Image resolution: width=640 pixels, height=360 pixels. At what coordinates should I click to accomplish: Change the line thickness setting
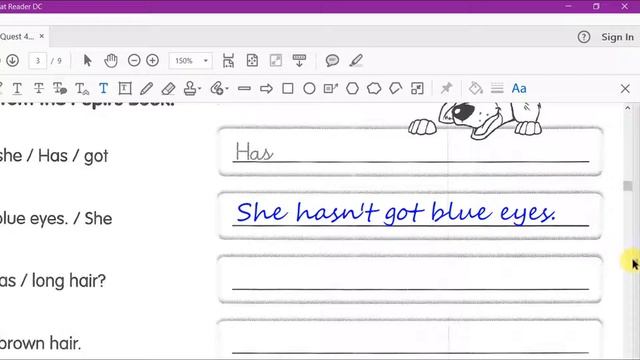tap(497, 89)
